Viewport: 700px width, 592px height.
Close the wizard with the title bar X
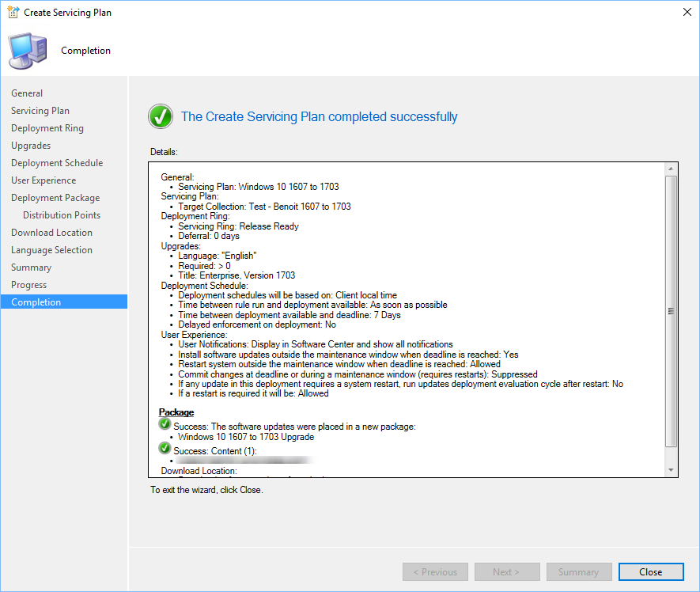tap(687, 12)
